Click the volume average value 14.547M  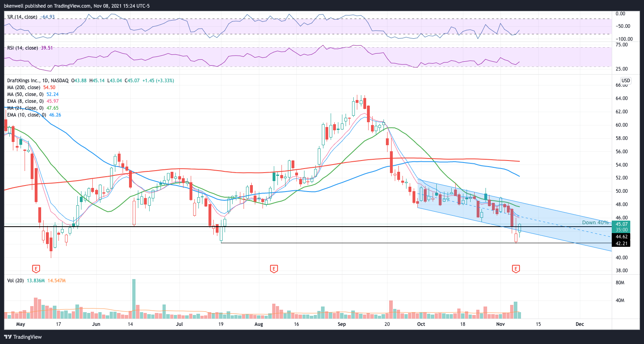[56, 281]
